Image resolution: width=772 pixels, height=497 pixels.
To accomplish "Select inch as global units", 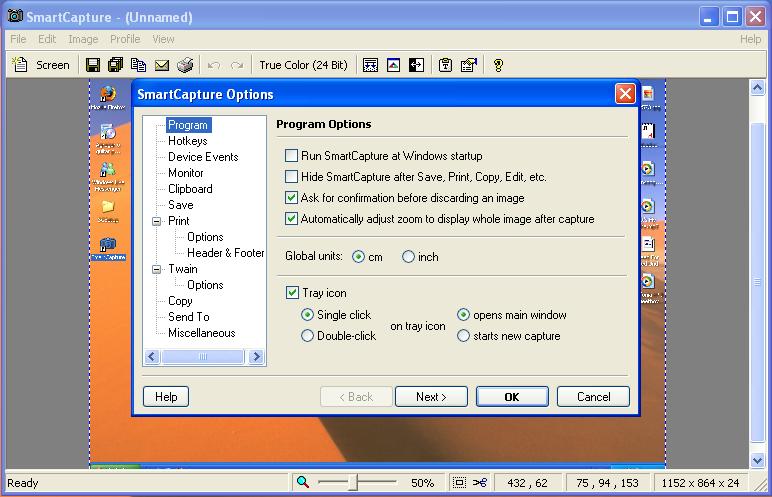I will click(x=408, y=257).
